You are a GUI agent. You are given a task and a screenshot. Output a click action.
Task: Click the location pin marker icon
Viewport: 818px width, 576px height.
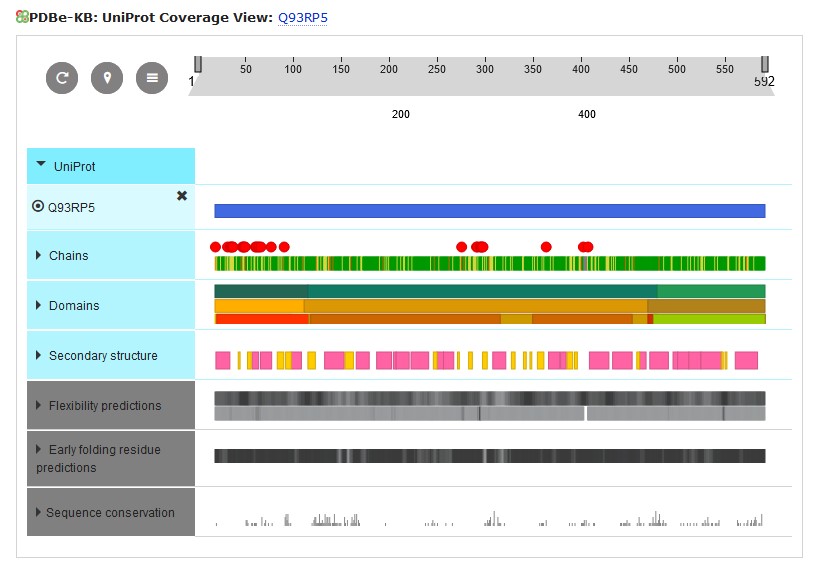coord(107,78)
